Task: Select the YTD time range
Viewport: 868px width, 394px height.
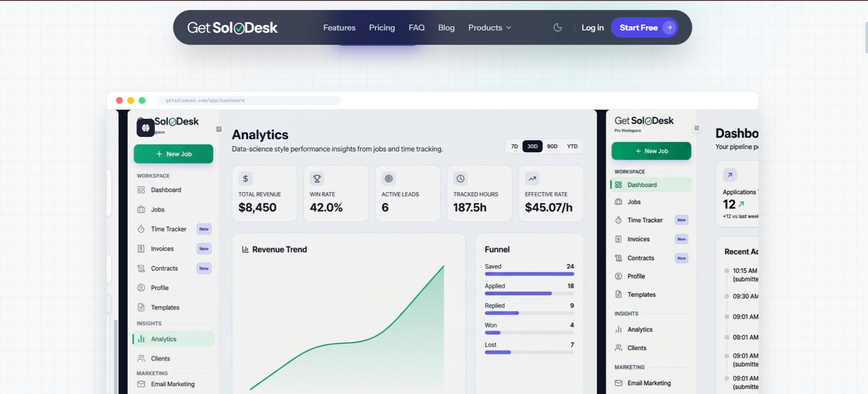Action: tap(572, 146)
